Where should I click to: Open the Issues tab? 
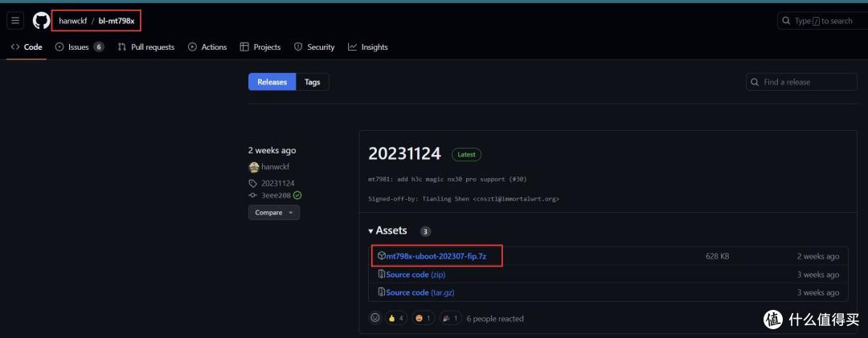pyautogui.click(x=79, y=47)
